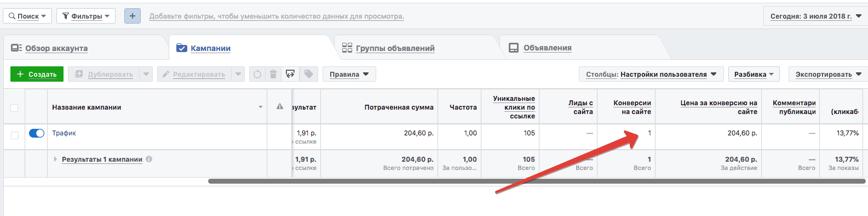This screenshot has height=216, width=868.
Task: Click the green Создать button
Action: (37, 74)
